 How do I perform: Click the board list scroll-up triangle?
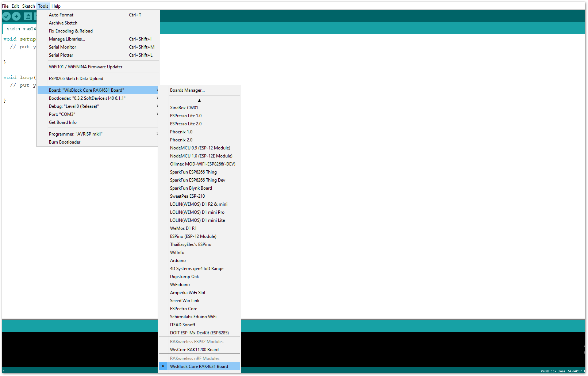tap(199, 100)
